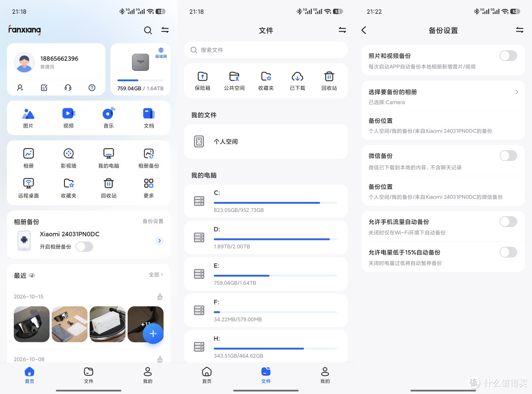Expand 选择要备份的相册 chevron
This screenshot has width=532, height=394.
pyautogui.click(x=517, y=92)
